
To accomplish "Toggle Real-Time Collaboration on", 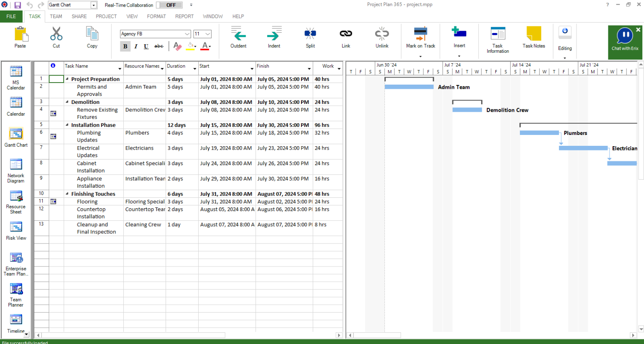I will (169, 5).
